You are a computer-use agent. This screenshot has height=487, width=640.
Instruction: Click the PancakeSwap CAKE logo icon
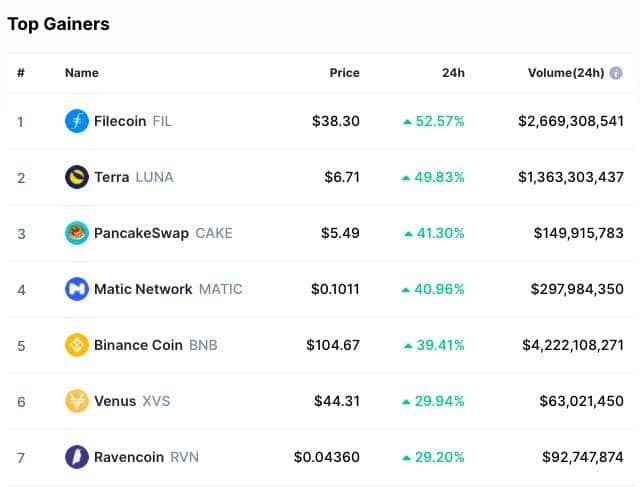(x=77, y=233)
